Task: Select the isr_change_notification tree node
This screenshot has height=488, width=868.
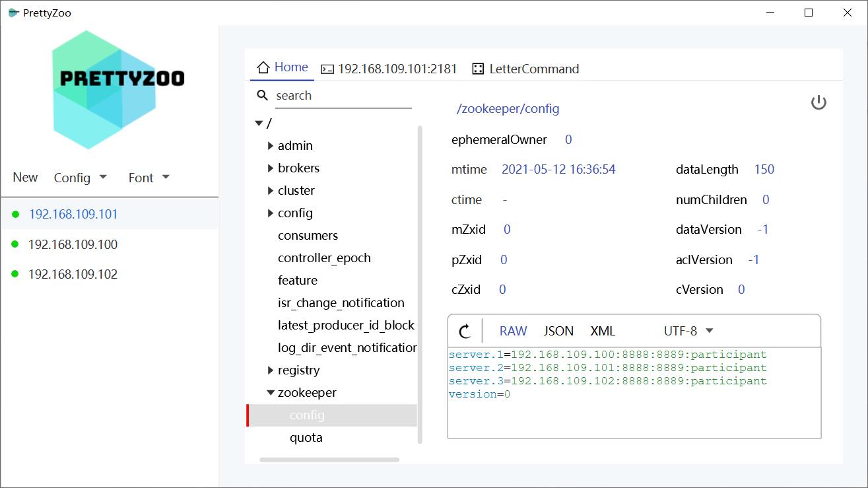Action: [x=341, y=303]
